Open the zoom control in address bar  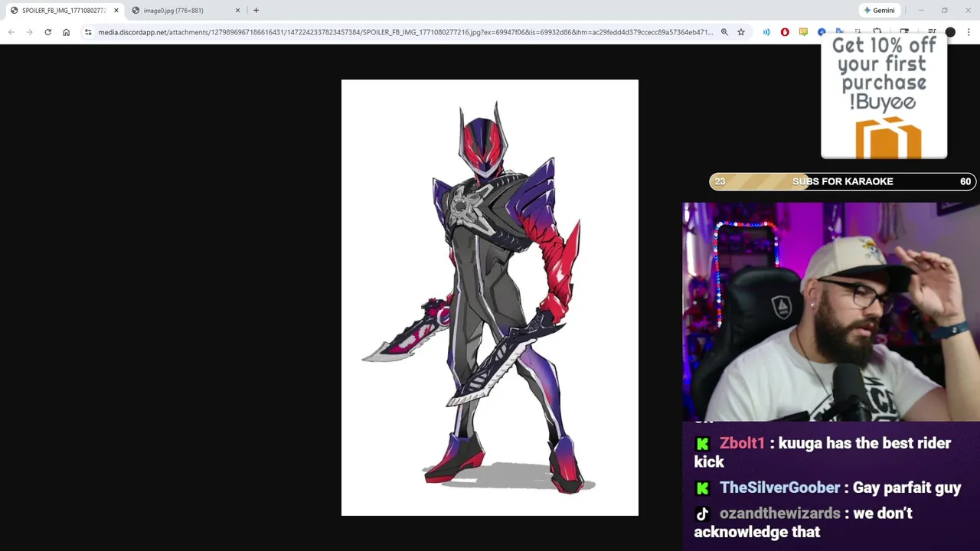pyautogui.click(x=724, y=32)
